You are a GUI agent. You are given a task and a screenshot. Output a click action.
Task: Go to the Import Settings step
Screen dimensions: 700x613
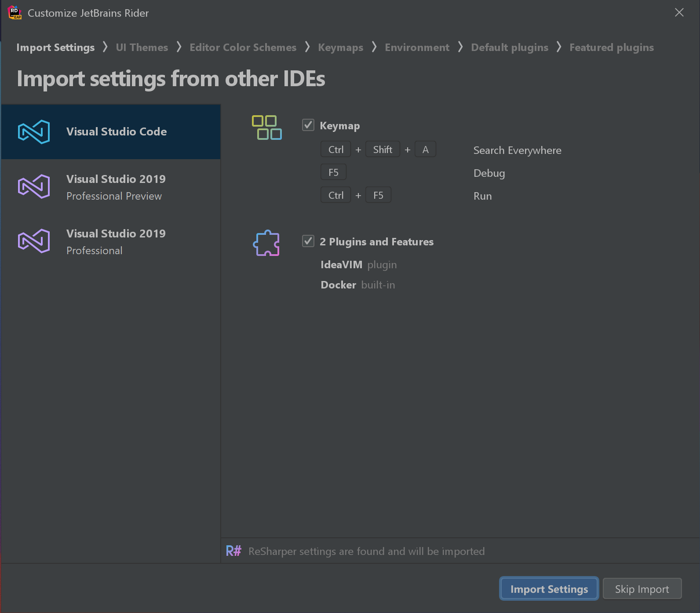55,47
